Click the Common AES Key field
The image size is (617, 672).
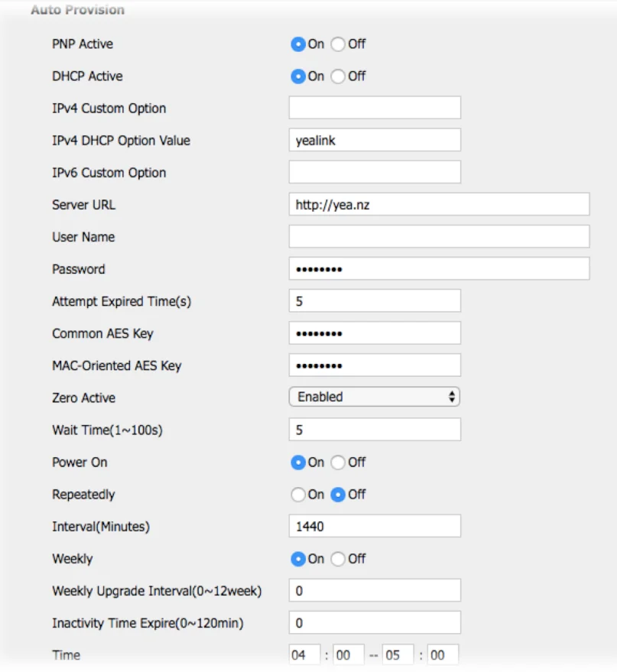click(x=374, y=333)
